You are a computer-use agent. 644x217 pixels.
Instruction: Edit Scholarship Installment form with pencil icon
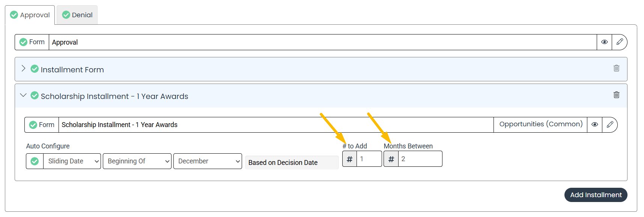click(610, 124)
